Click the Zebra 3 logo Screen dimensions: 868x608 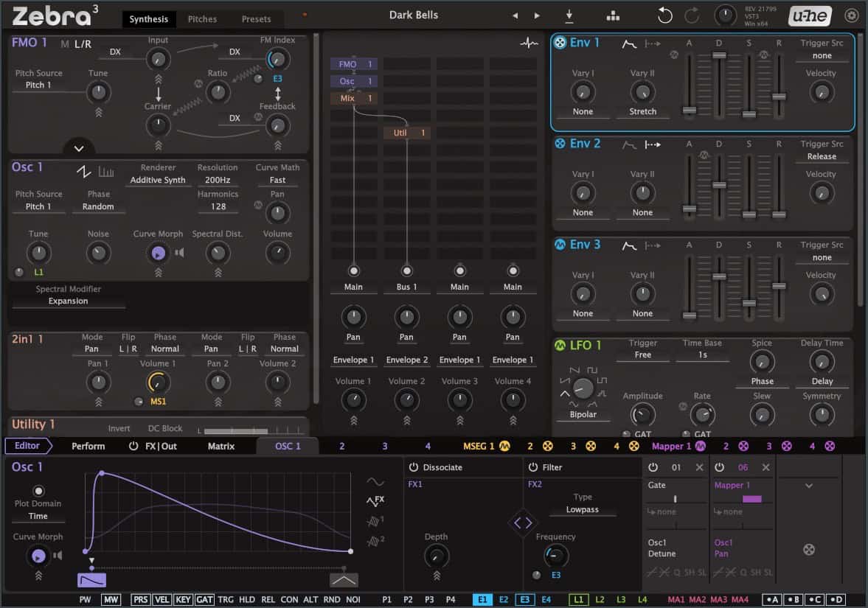(55, 16)
